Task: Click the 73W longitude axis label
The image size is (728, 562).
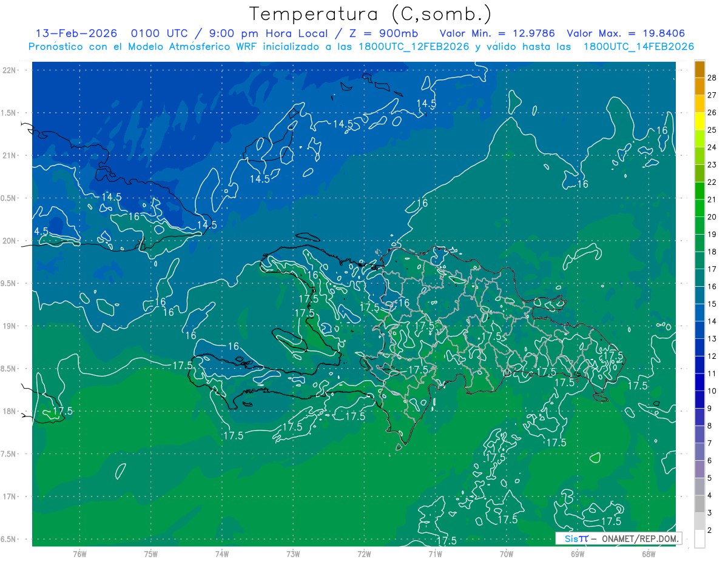Action: click(293, 554)
